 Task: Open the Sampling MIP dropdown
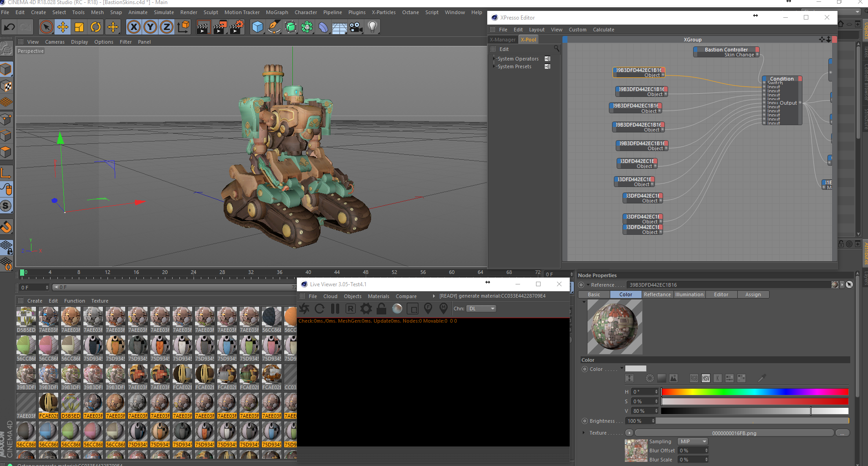click(x=693, y=441)
